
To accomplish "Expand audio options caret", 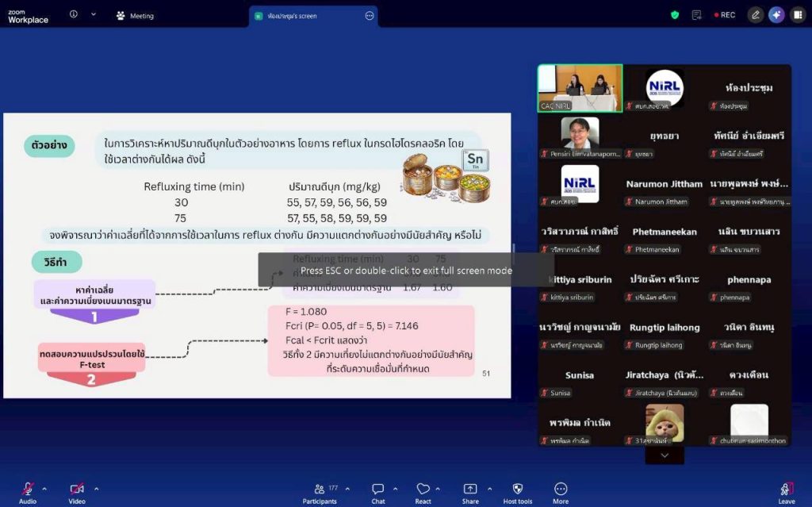I will pos(44,488).
